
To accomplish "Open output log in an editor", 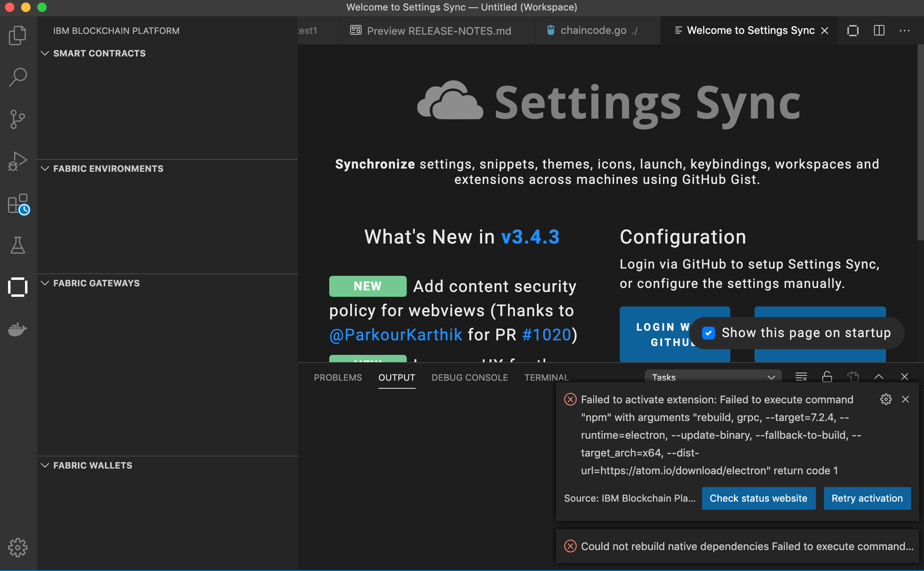I will [x=853, y=377].
